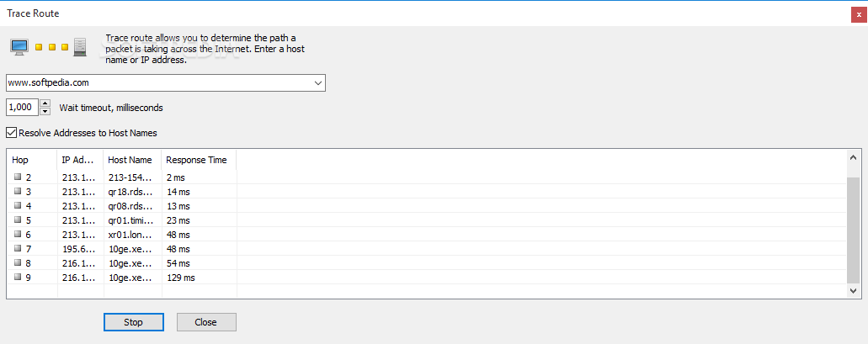Click the Host Name column header
The width and height of the screenshot is (868, 344).
[132, 160]
